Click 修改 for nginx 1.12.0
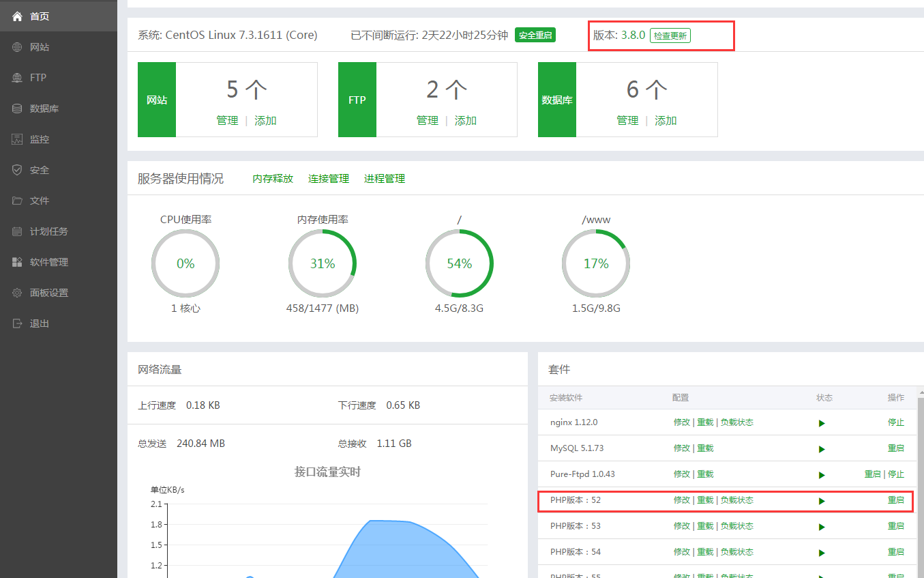 (x=682, y=422)
